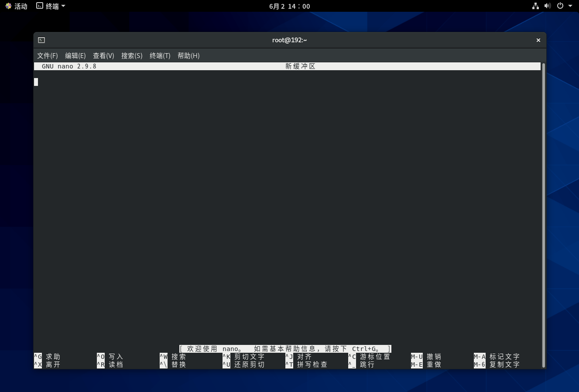Open the 编辑(E) menu
This screenshot has height=392, width=579.
click(x=75, y=56)
